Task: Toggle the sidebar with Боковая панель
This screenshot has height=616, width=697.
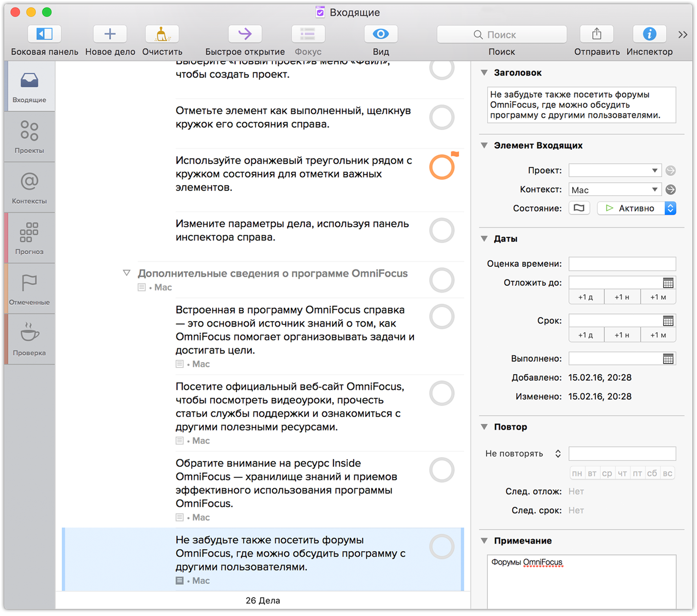Action: (44, 34)
